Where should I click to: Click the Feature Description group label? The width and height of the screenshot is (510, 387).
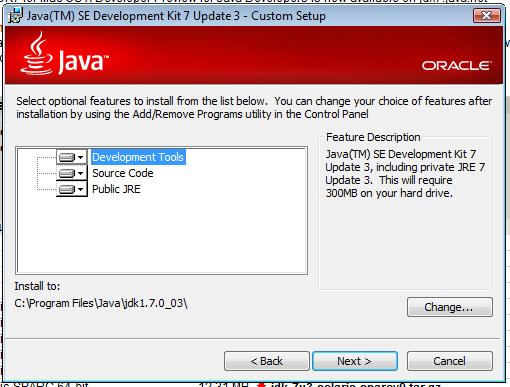[373, 137]
